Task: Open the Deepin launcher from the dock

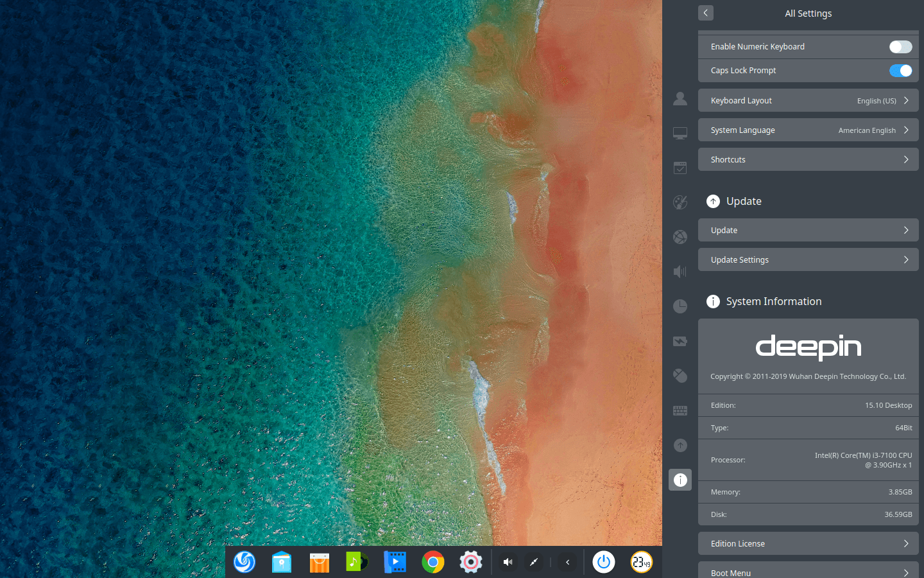Action: [x=244, y=562]
